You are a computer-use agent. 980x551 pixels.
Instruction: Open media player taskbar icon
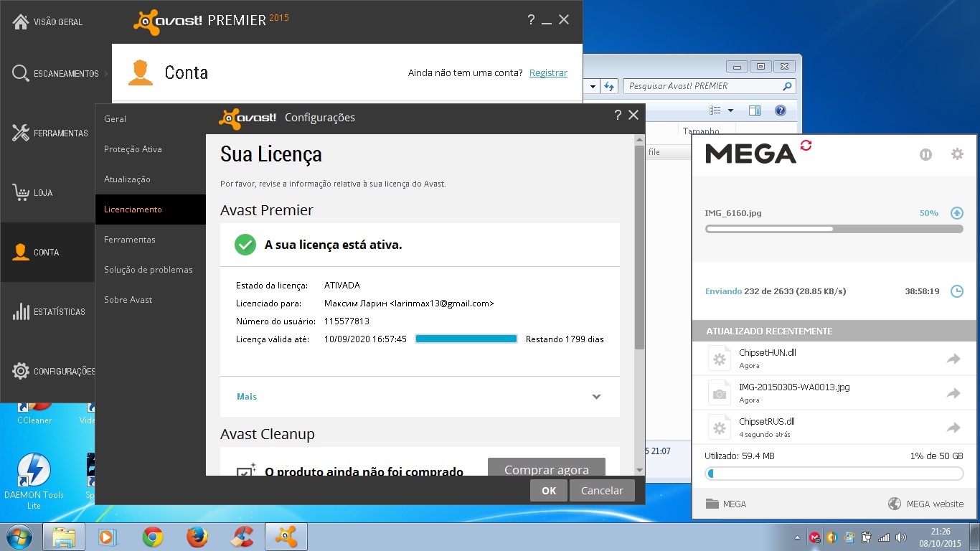tap(108, 537)
